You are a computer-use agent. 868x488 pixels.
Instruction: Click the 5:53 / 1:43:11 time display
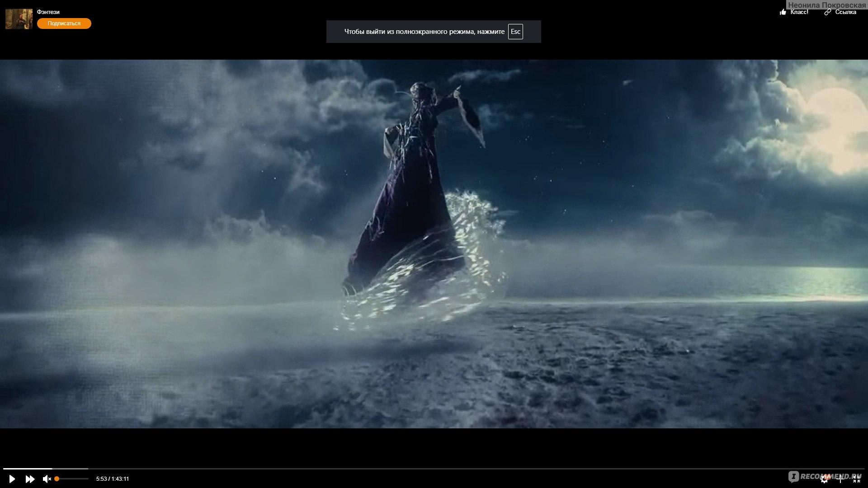pos(113,479)
